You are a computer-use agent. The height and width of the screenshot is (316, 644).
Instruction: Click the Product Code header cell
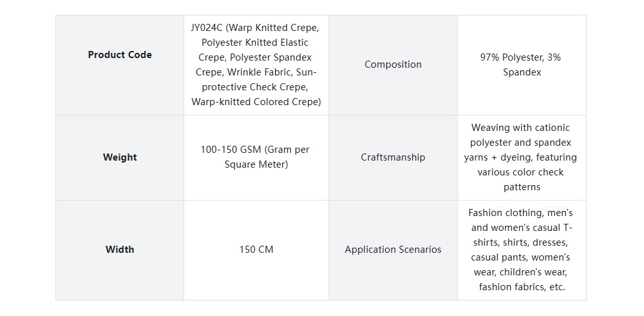(x=120, y=55)
